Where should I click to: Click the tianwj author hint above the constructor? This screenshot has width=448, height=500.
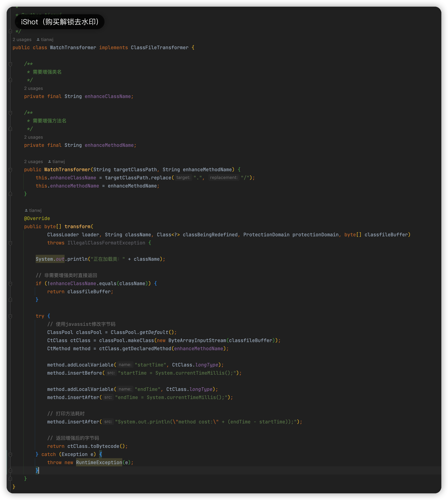[x=59, y=161]
